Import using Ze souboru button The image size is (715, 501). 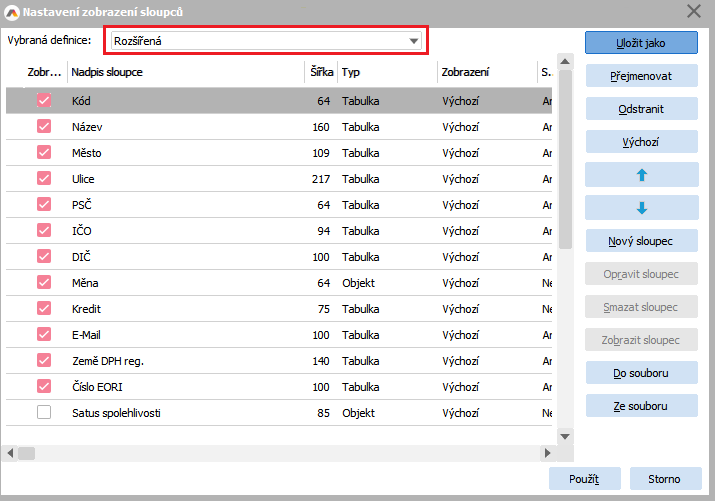(641, 406)
